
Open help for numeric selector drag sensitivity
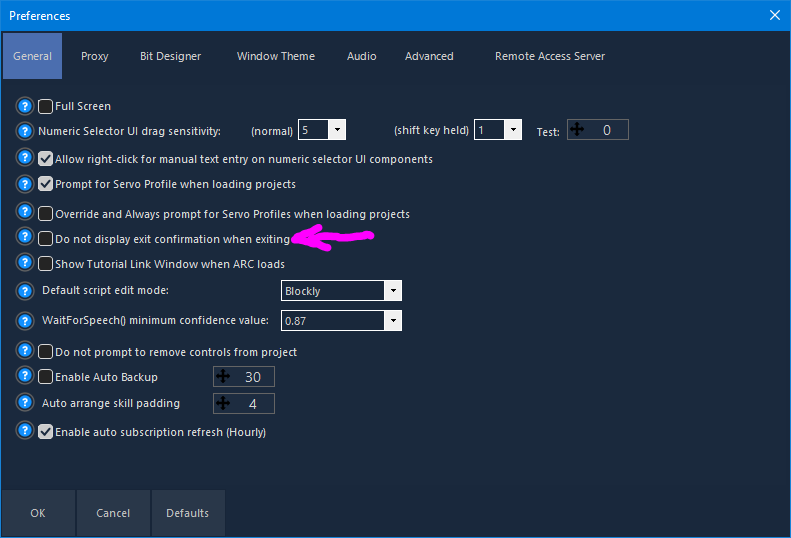tap(26, 130)
